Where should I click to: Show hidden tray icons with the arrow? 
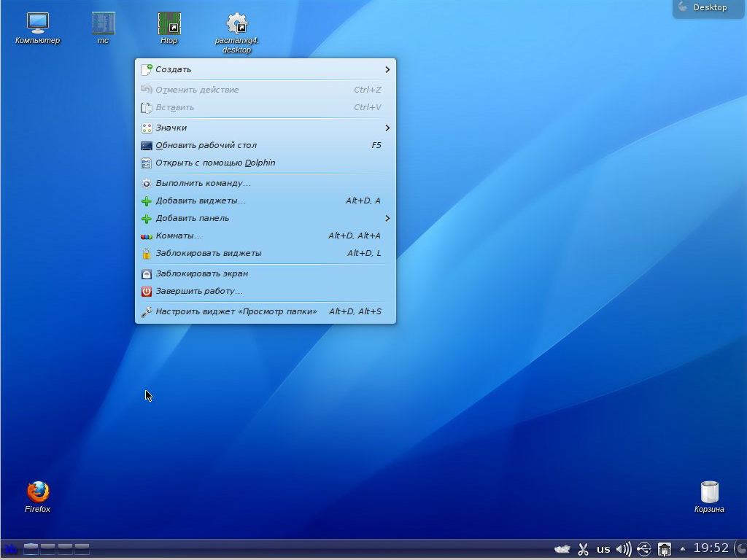(x=683, y=548)
